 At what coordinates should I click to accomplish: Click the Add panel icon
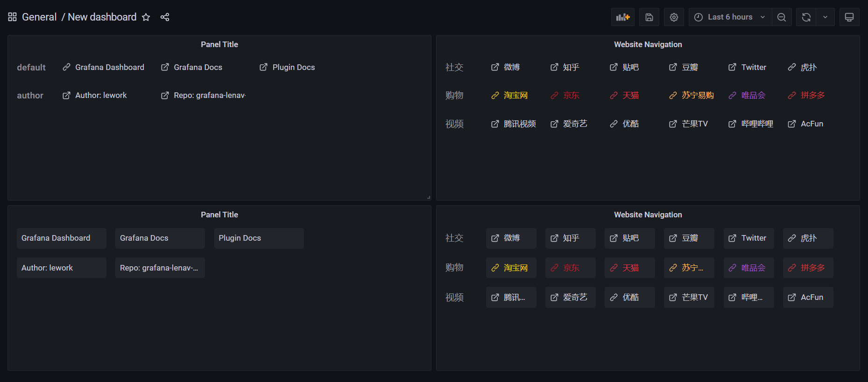point(623,17)
